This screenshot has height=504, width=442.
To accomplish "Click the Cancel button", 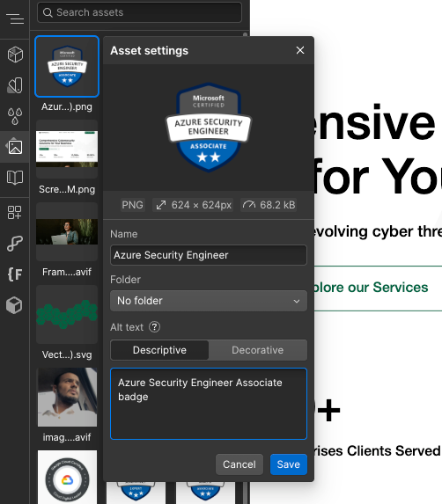I will (239, 464).
